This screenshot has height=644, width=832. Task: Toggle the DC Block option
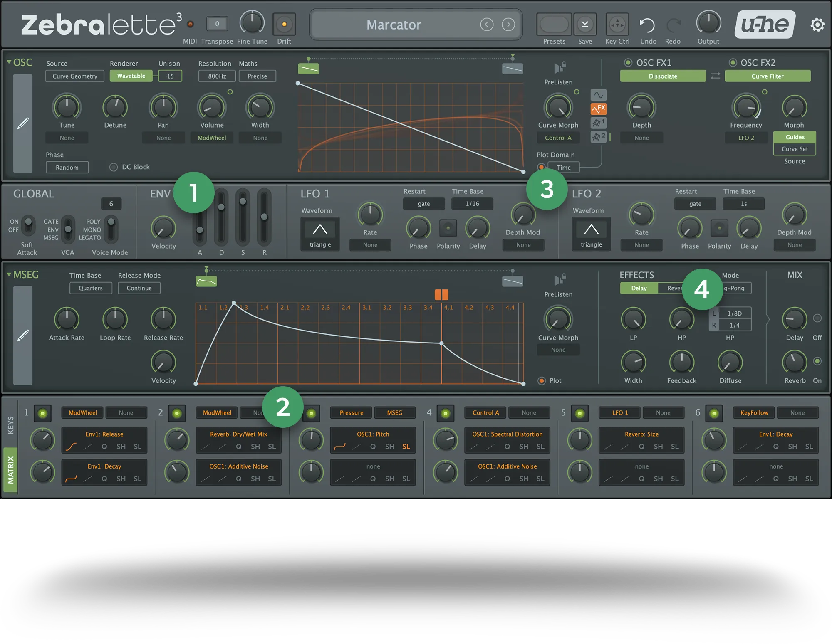point(113,167)
